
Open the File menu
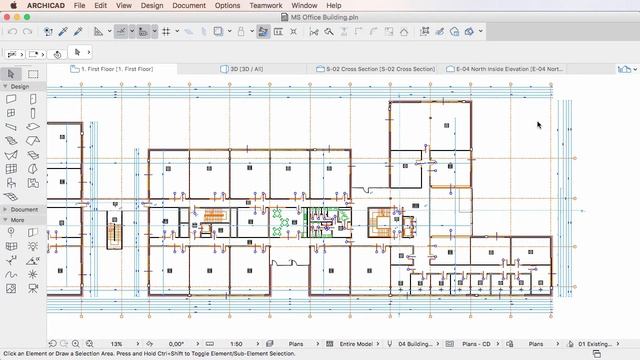click(80, 5)
